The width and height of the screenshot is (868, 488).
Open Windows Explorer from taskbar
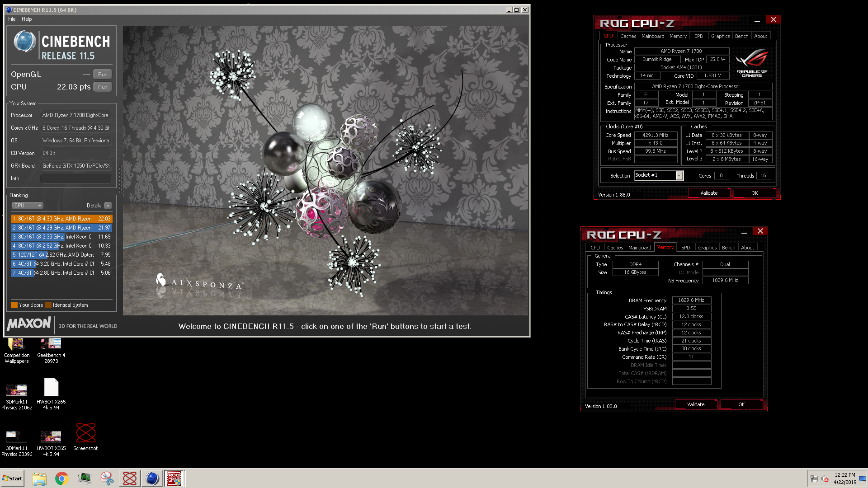39,479
